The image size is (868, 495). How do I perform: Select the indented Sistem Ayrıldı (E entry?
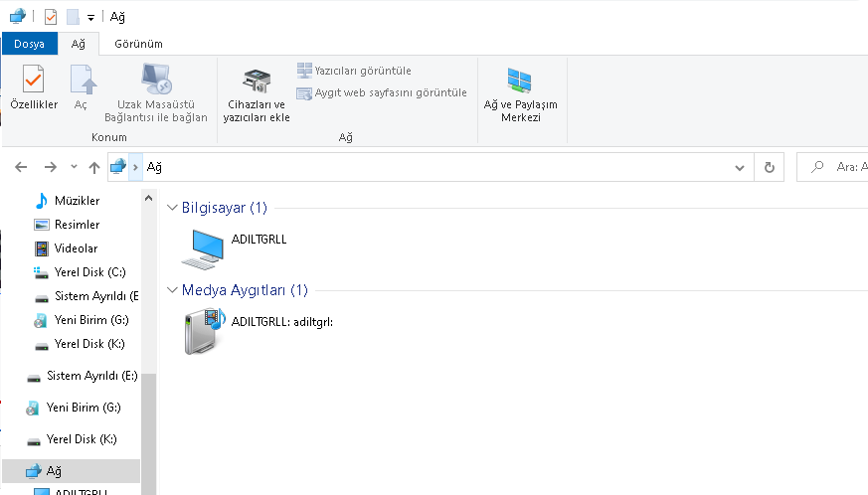(x=86, y=296)
